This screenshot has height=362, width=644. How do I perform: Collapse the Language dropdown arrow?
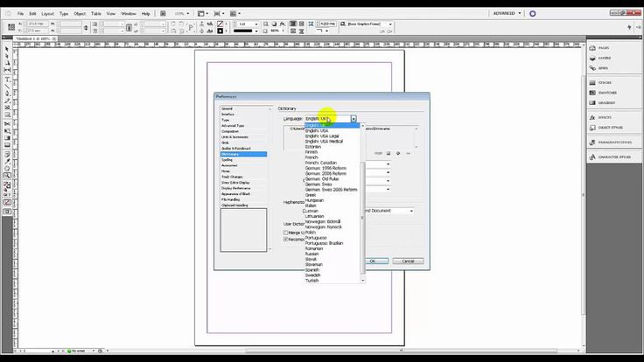[x=353, y=119]
